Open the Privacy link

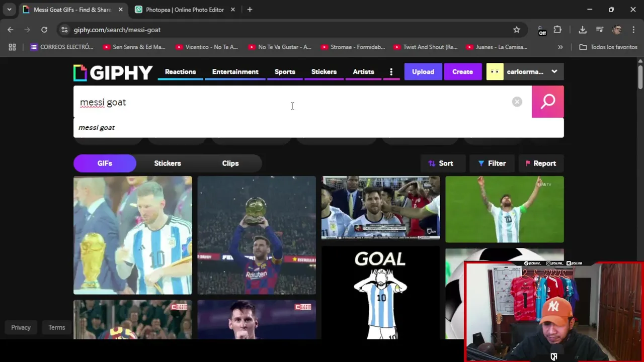pos(21,327)
